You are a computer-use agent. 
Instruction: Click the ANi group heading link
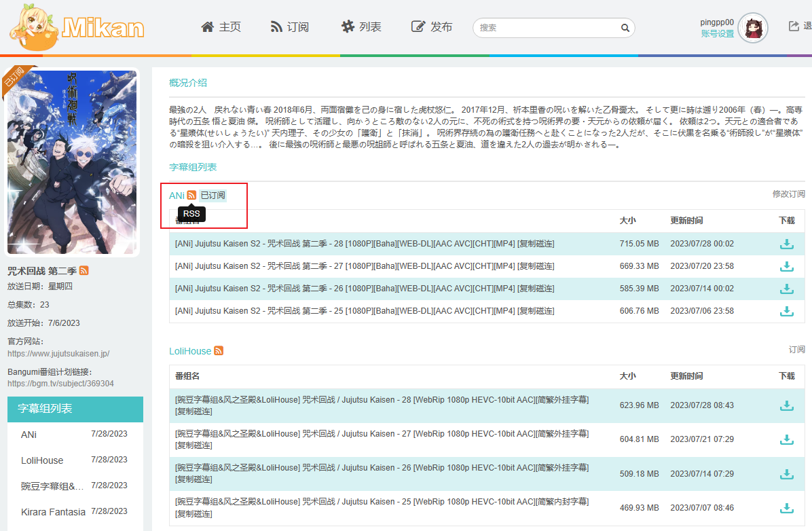click(177, 196)
